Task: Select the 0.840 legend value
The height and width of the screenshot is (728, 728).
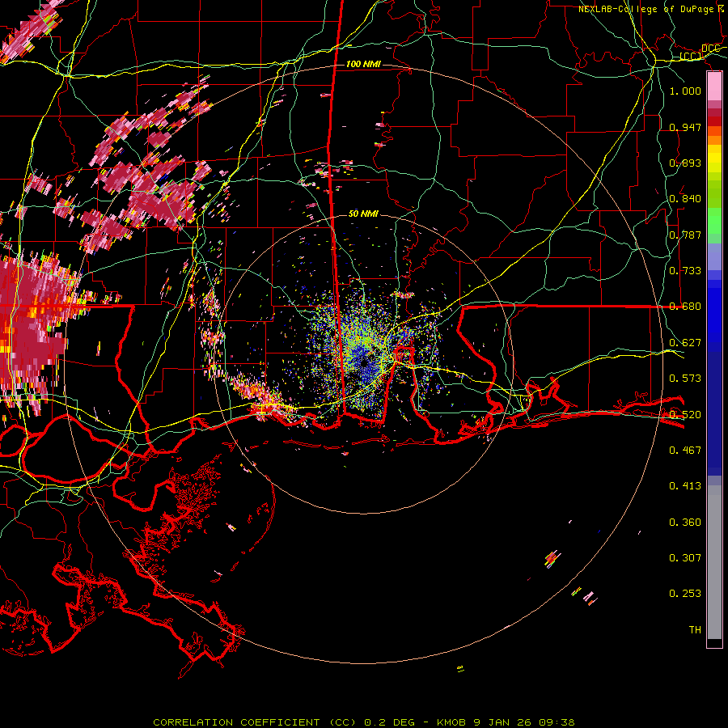Action: coord(685,199)
